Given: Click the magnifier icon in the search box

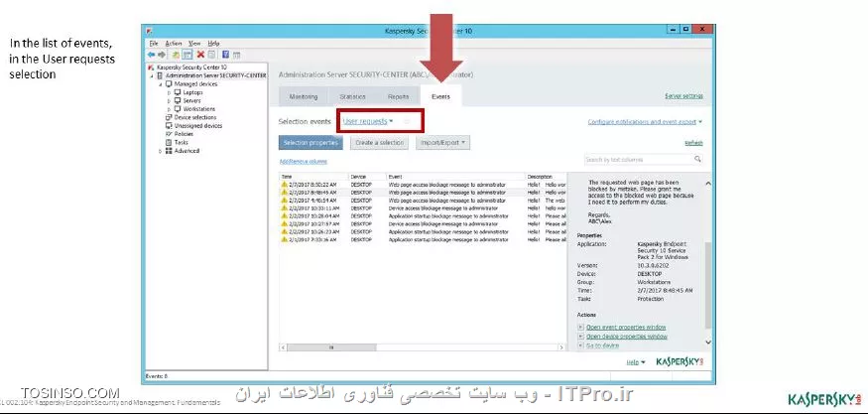Looking at the screenshot, I should point(697,159).
